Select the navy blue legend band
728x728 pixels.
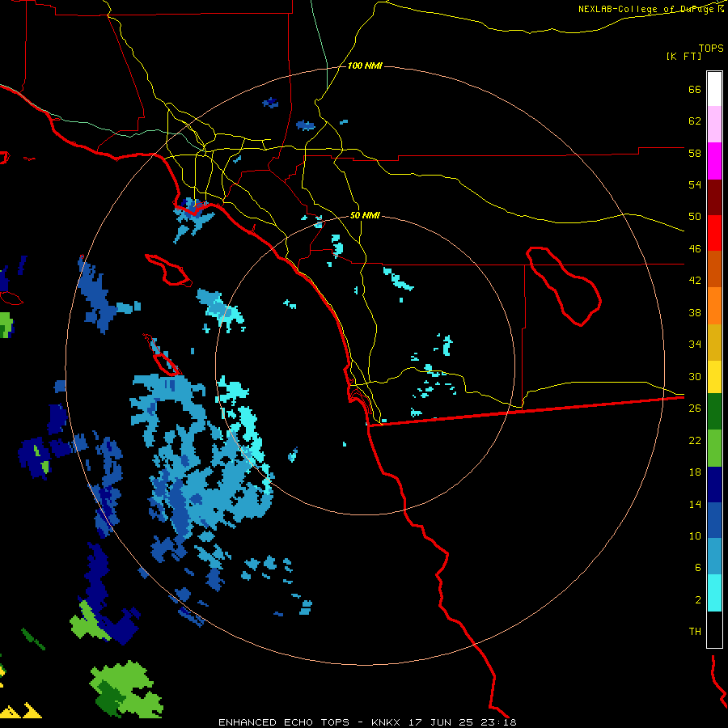click(x=714, y=485)
